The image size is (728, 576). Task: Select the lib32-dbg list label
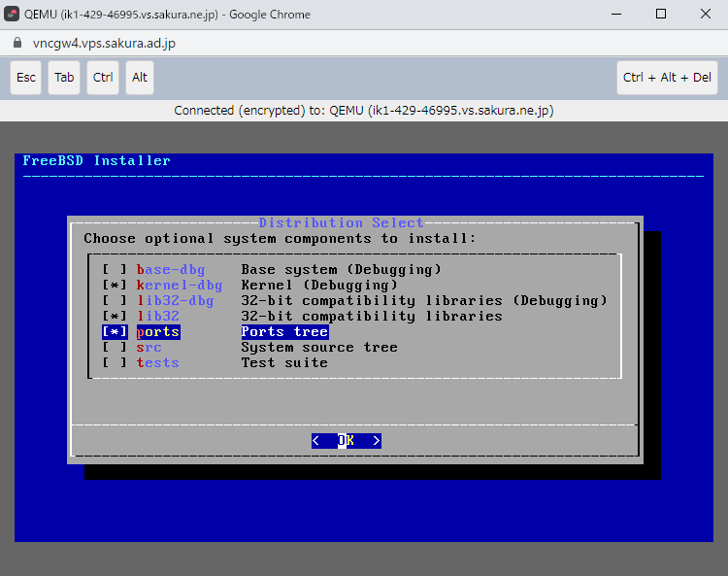(x=175, y=300)
